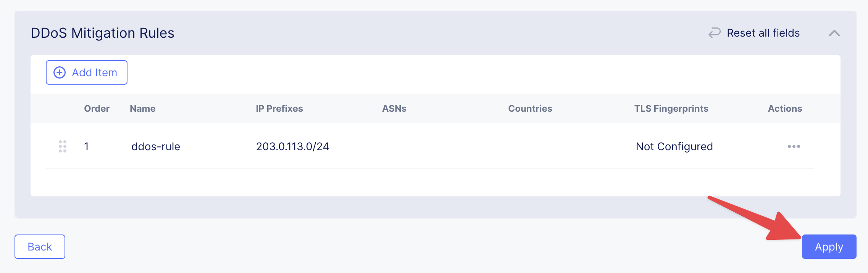Click the Not Configured TLS fingerprint value
The height and width of the screenshot is (273, 868).
(674, 146)
